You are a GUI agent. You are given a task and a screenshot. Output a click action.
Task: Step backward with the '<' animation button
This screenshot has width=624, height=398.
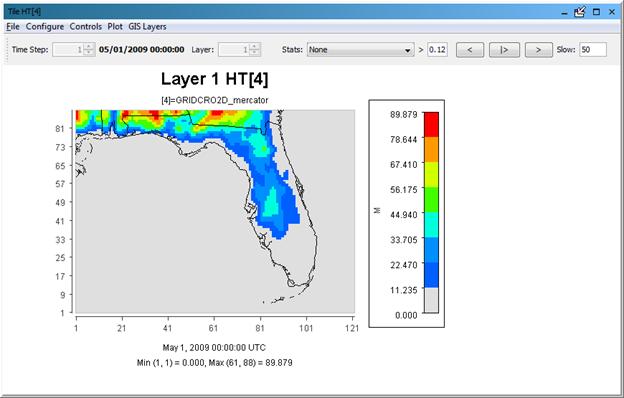[470, 50]
